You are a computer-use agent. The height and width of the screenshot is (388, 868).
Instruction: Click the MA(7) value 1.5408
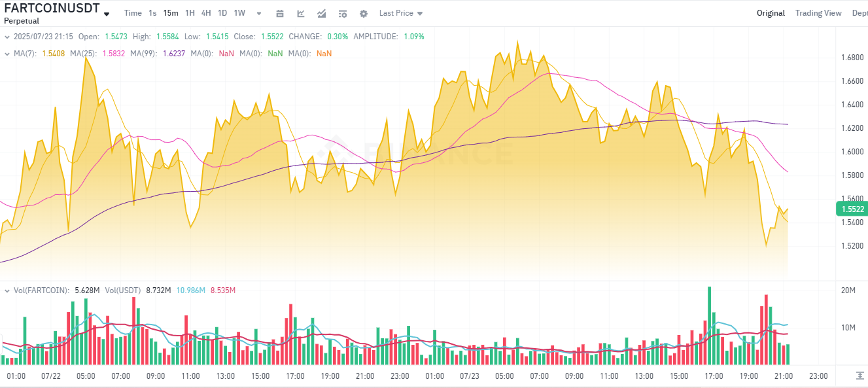pos(54,53)
